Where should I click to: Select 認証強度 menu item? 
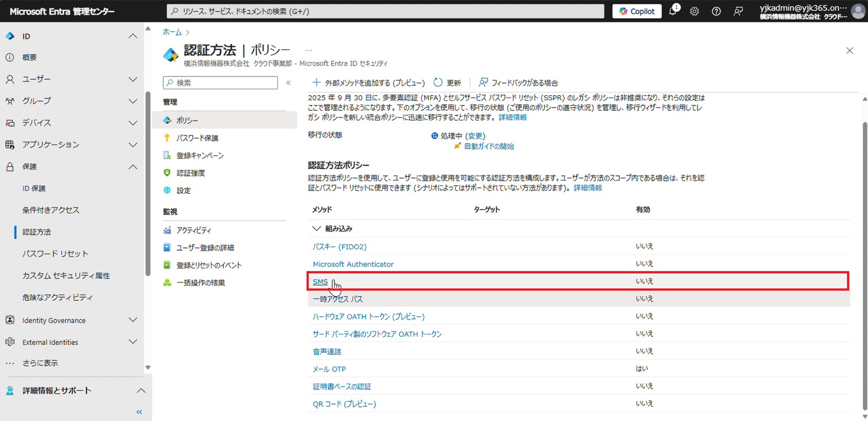tap(190, 173)
